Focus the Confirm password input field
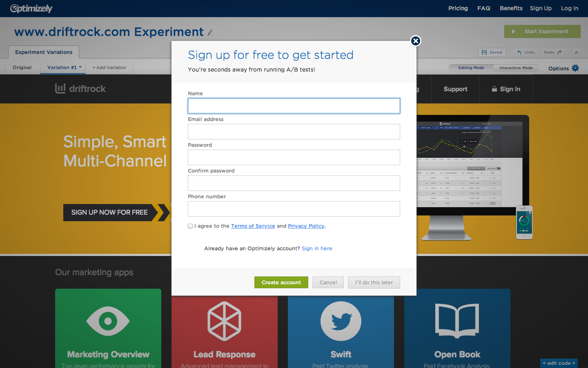This screenshot has width=588, height=368. click(x=294, y=183)
